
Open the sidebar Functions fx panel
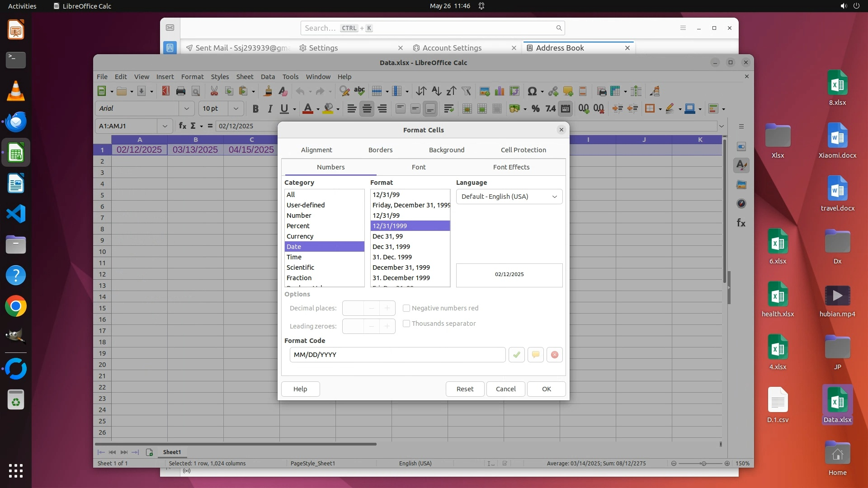[x=741, y=223]
